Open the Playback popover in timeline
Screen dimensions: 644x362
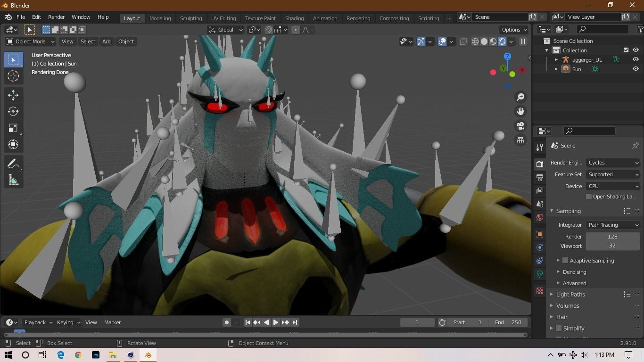(38, 322)
